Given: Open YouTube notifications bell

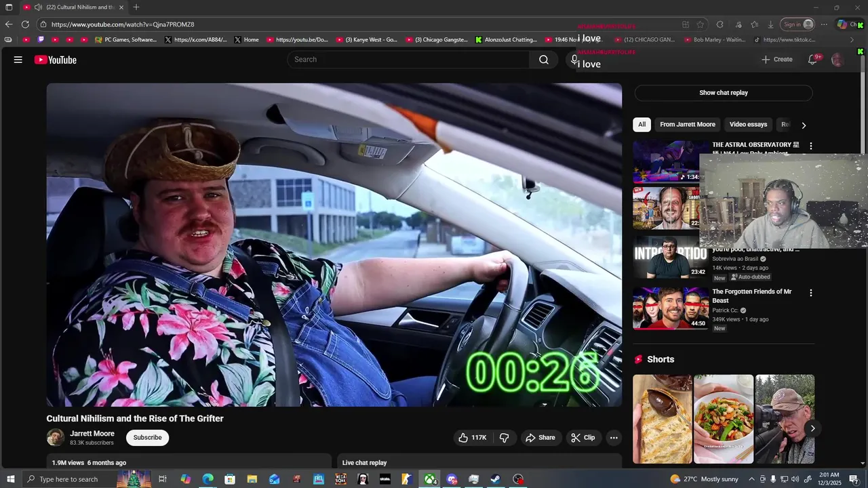Looking at the screenshot, I should 812,60.
